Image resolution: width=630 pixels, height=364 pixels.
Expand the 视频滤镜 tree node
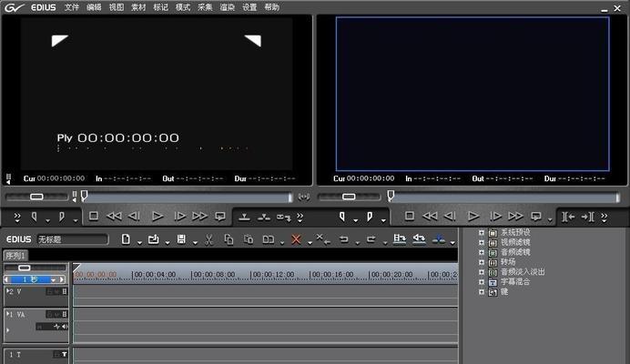tap(482, 243)
